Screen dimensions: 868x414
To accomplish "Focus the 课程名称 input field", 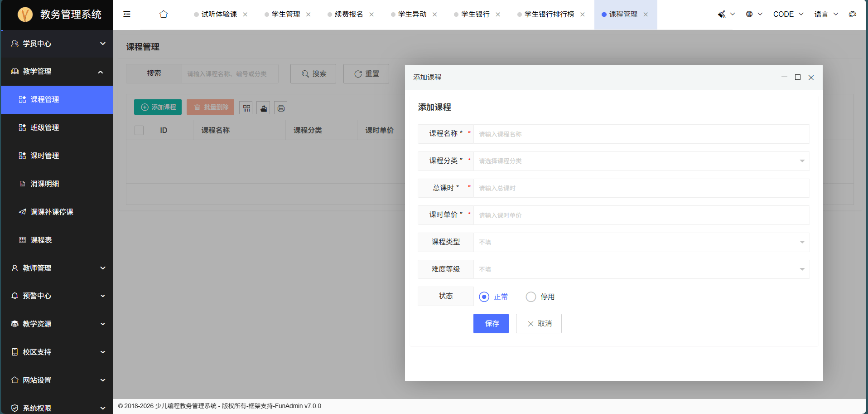I will coord(641,134).
